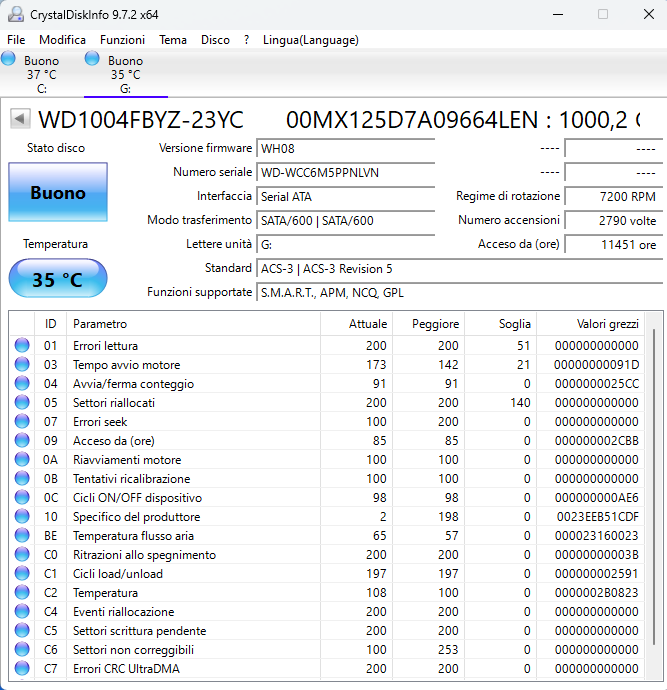
Task: Open the Funzioni menu
Action: [x=122, y=40]
